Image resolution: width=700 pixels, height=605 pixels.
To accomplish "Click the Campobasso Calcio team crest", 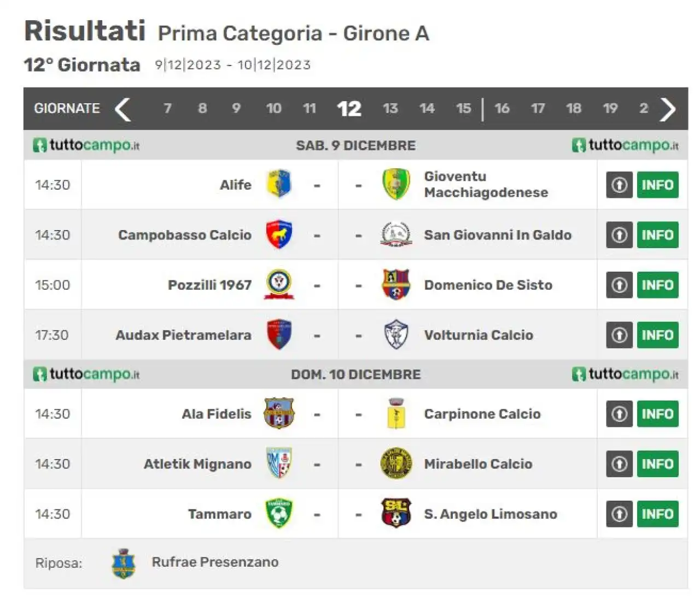I will [279, 234].
